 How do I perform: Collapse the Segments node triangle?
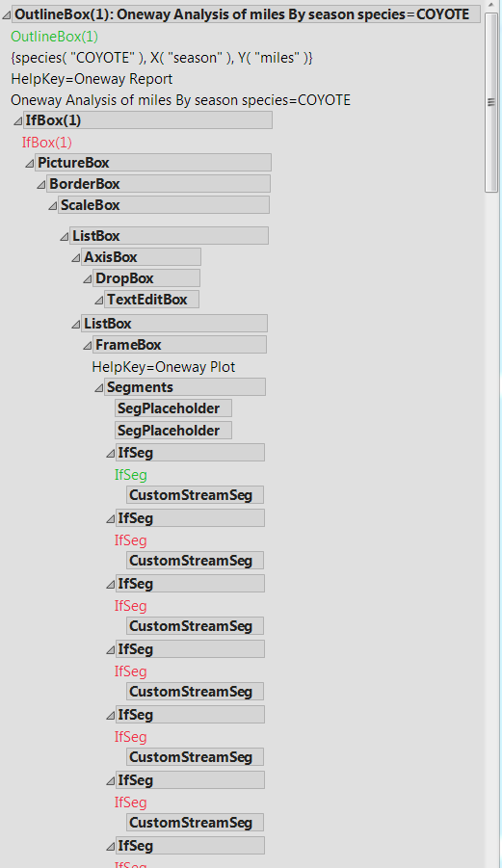pyautogui.click(x=99, y=388)
